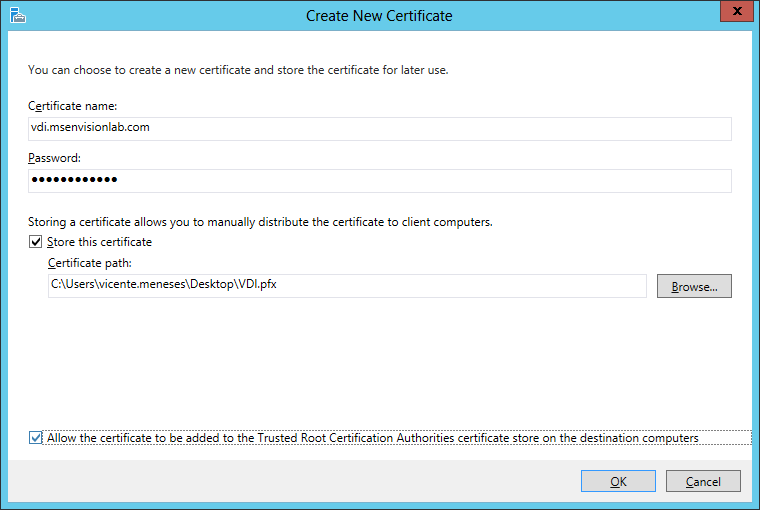This screenshot has height=510, width=760.
Task: Cancel the certificate creation dialog
Action: click(703, 481)
